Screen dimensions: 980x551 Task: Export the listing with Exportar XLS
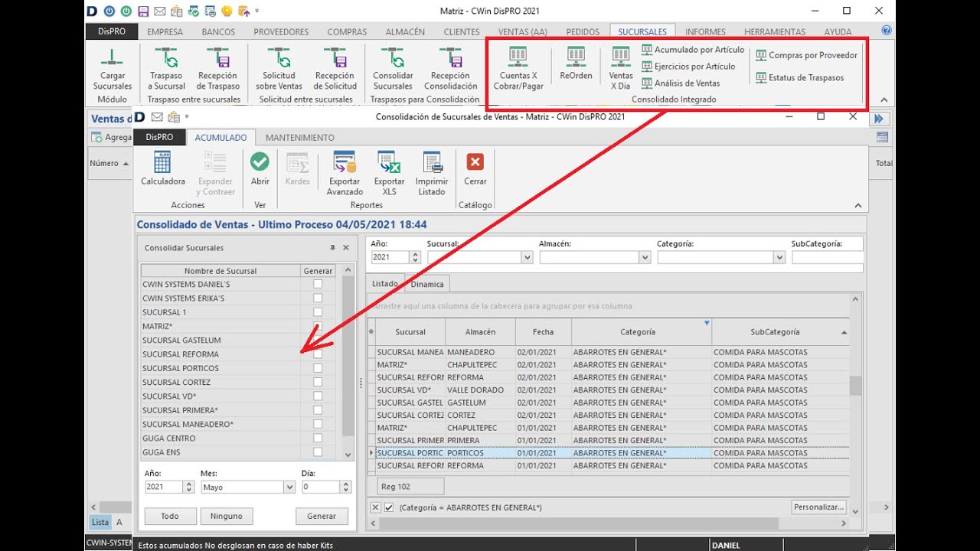pyautogui.click(x=389, y=173)
